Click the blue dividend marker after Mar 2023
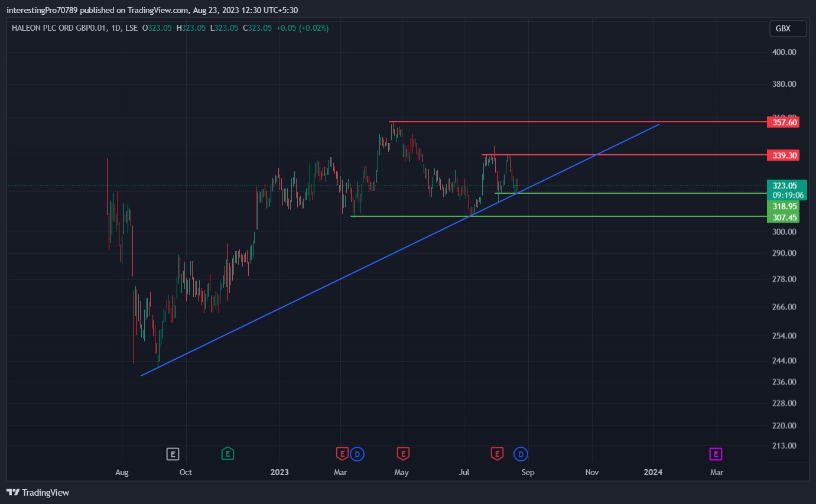This screenshot has height=504, width=816. click(x=357, y=454)
